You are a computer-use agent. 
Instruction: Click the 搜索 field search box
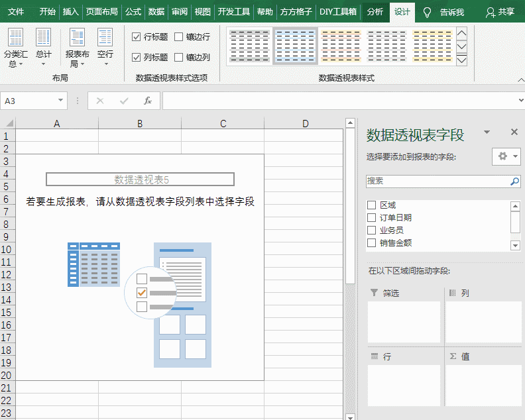(x=437, y=181)
